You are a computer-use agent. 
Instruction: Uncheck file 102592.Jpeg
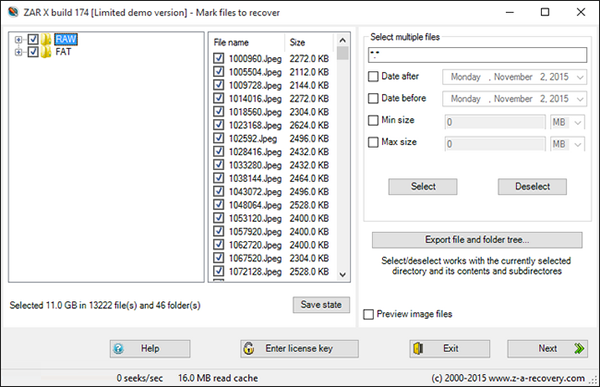click(x=218, y=138)
